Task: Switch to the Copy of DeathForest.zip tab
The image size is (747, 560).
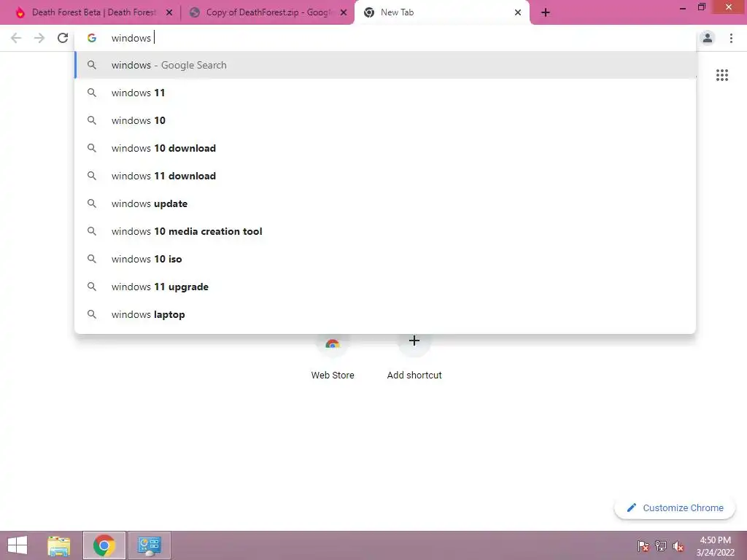Action: pos(267,12)
